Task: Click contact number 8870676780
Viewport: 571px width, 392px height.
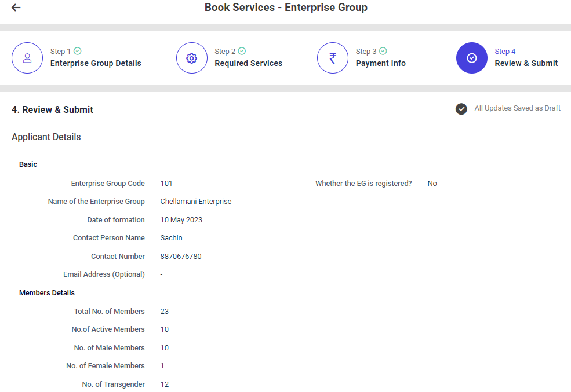Action: coord(181,256)
